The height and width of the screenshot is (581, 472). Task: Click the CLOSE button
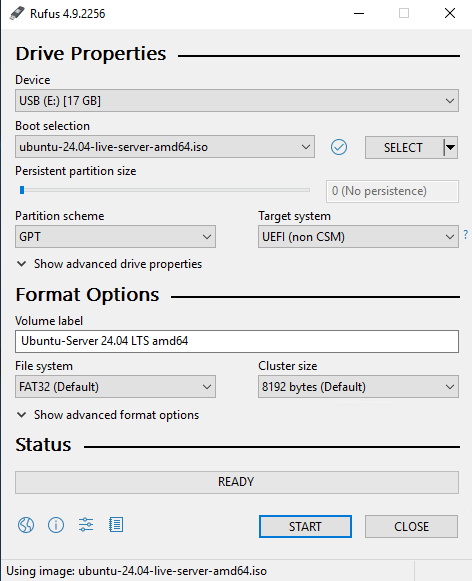[x=411, y=526]
